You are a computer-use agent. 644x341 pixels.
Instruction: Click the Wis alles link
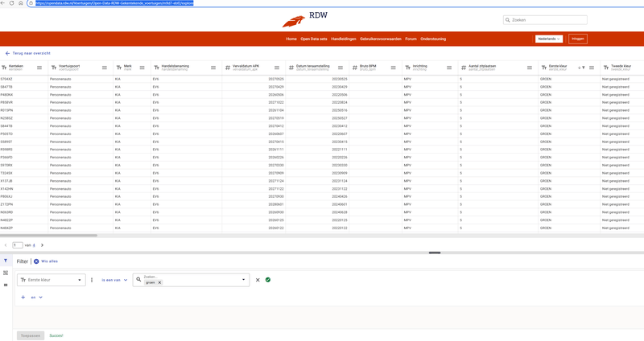click(x=49, y=261)
